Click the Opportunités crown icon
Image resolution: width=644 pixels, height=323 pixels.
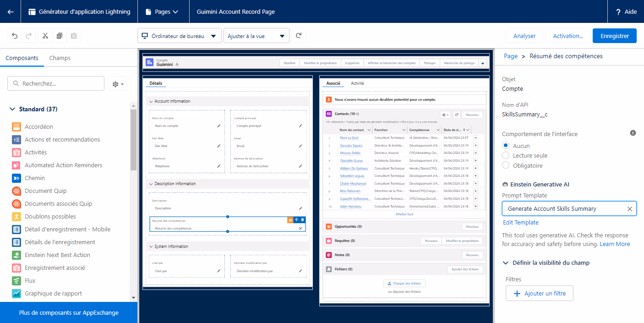(328, 226)
